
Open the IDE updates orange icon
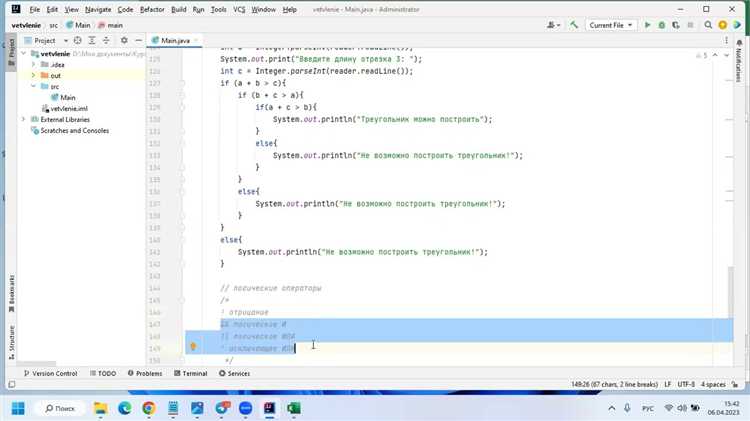coord(723,25)
